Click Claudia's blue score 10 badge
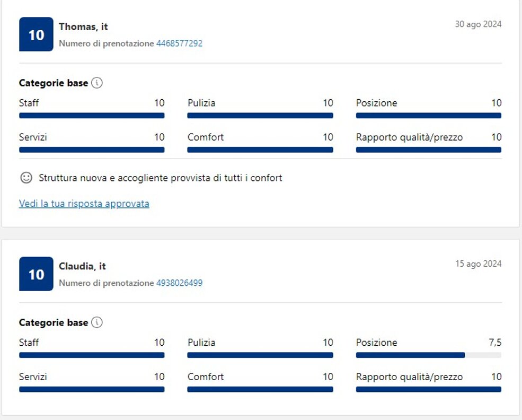 point(36,274)
